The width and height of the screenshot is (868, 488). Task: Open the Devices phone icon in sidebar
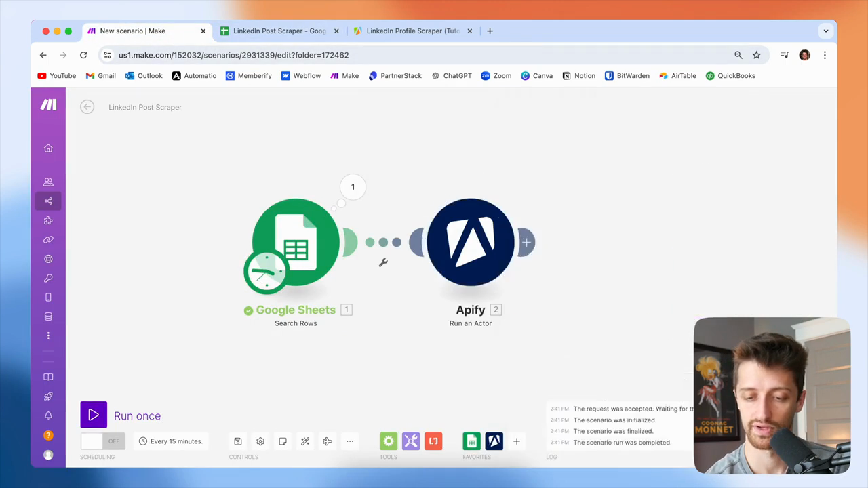[x=48, y=298]
